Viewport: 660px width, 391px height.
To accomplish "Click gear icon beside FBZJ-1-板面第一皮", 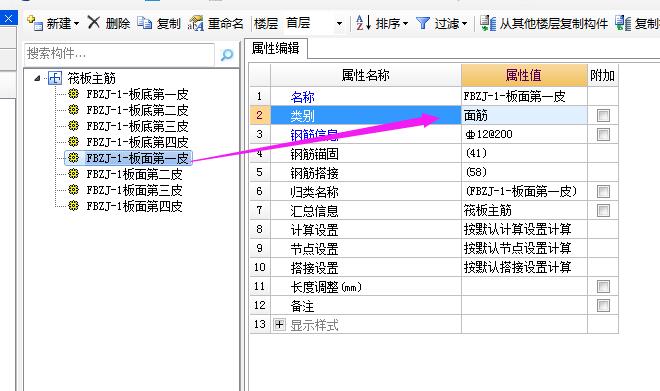I will [74, 158].
